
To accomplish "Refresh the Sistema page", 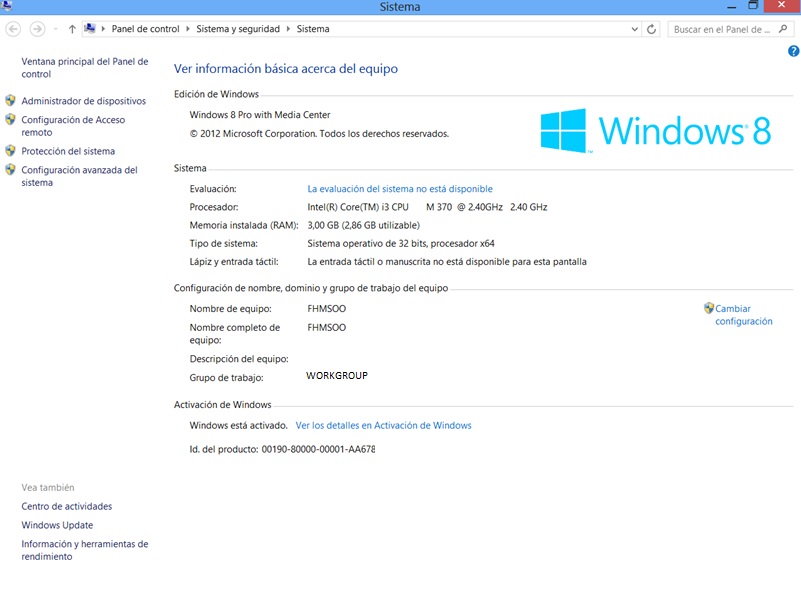I will [651, 29].
